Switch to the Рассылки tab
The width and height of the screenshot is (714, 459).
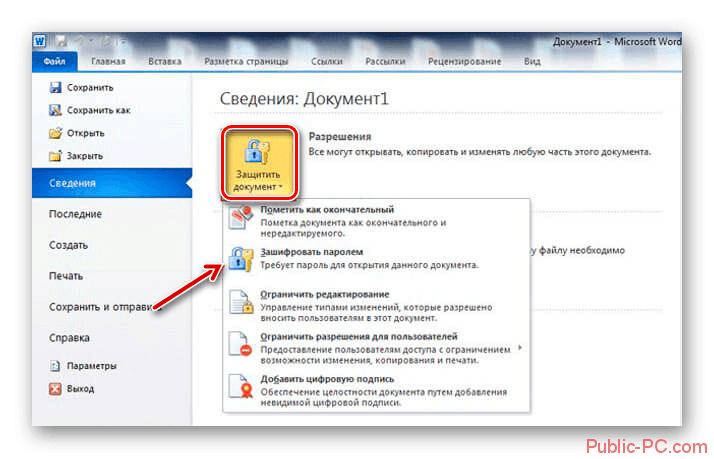(x=385, y=61)
